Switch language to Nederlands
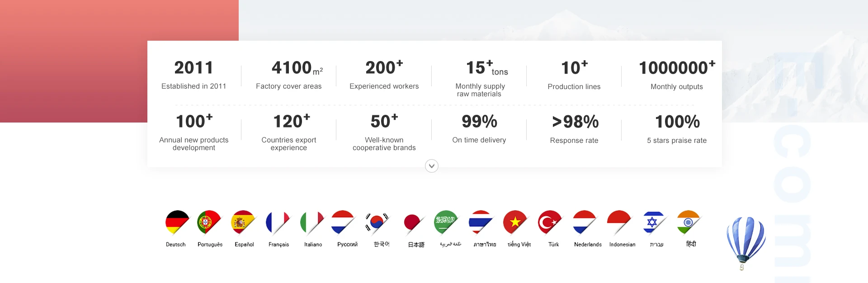This screenshot has height=283, width=868. pyautogui.click(x=588, y=245)
